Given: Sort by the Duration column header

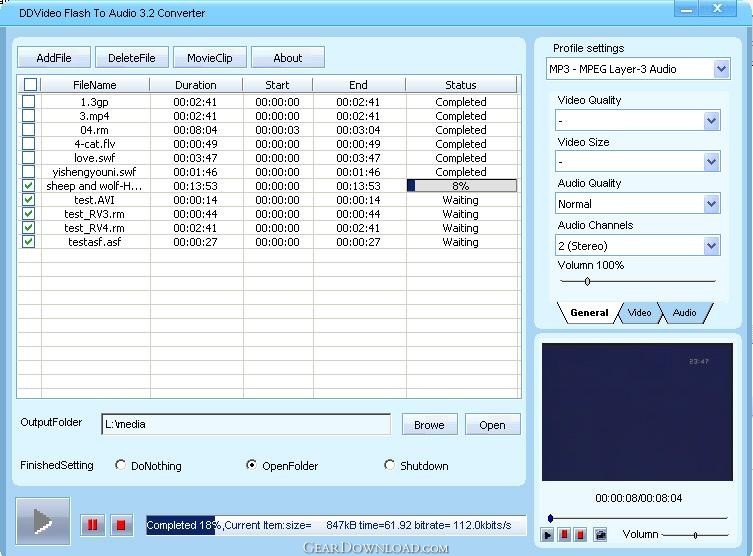Looking at the screenshot, I should click(x=195, y=85).
